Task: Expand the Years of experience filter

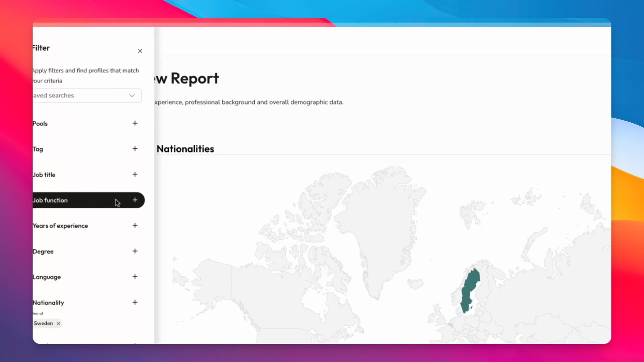Action: pyautogui.click(x=135, y=226)
